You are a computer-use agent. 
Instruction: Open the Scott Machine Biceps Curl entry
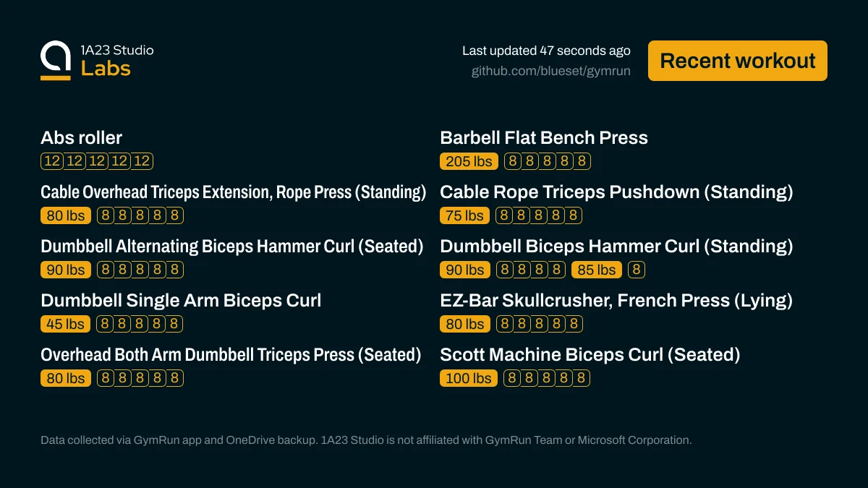pos(590,355)
